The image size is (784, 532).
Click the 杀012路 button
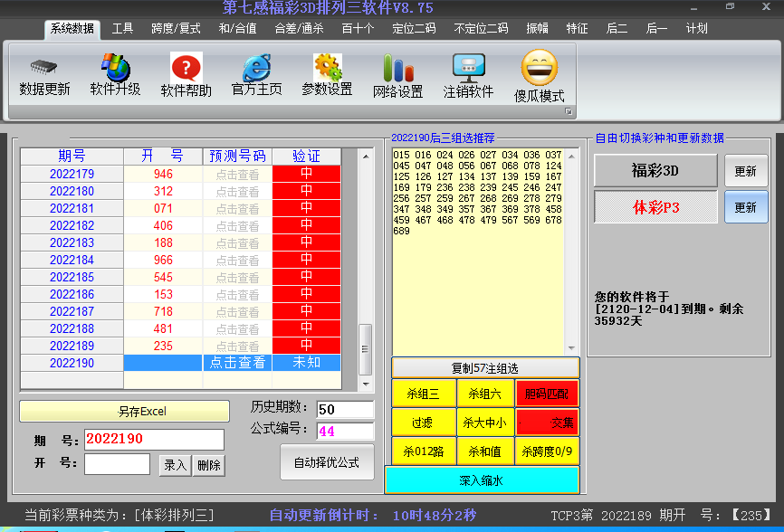pos(424,451)
